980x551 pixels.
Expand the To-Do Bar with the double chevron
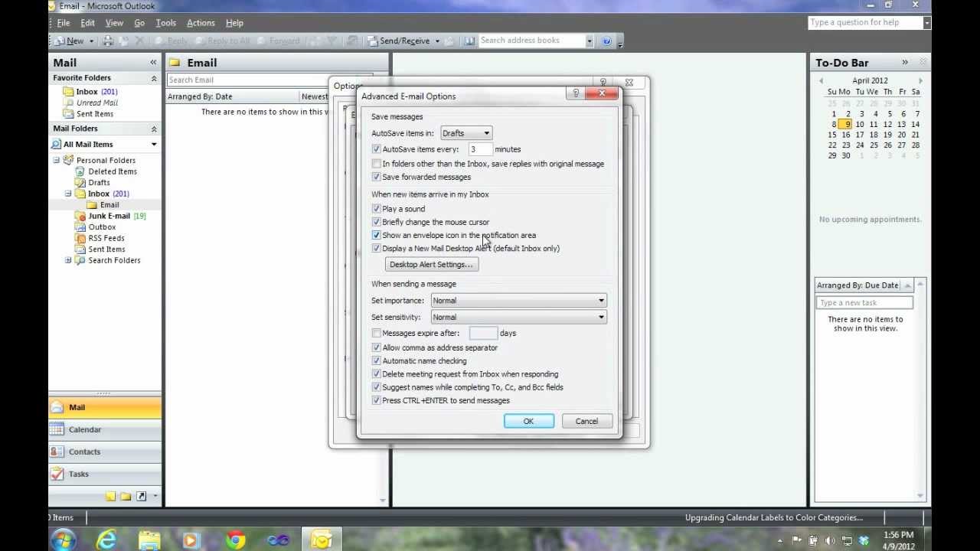coord(905,63)
